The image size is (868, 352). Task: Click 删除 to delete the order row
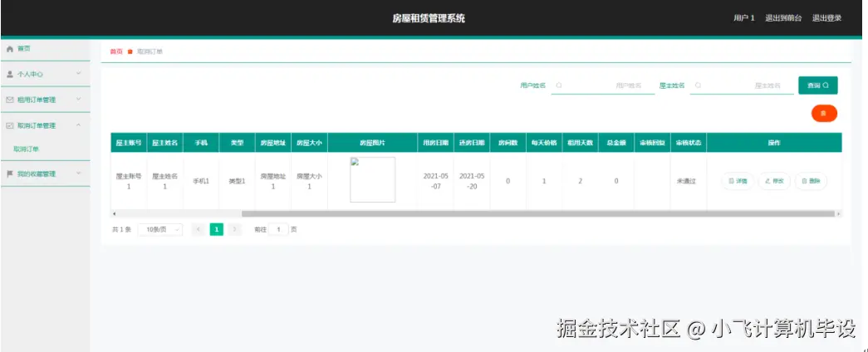pyautogui.click(x=811, y=181)
